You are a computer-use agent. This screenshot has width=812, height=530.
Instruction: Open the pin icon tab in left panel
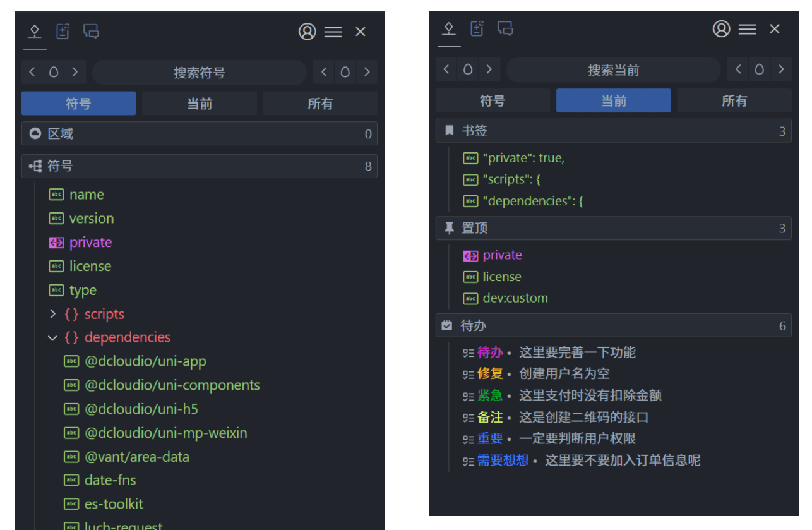35,31
